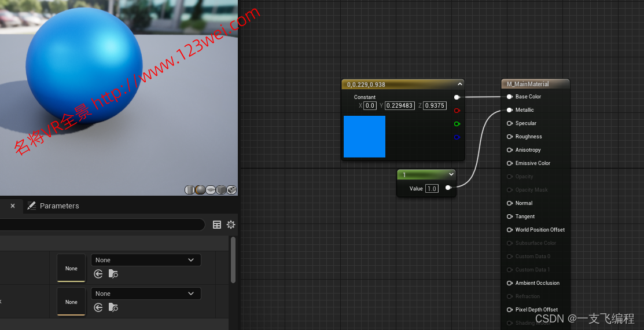Set preview shape to cube

tap(221, 190)
